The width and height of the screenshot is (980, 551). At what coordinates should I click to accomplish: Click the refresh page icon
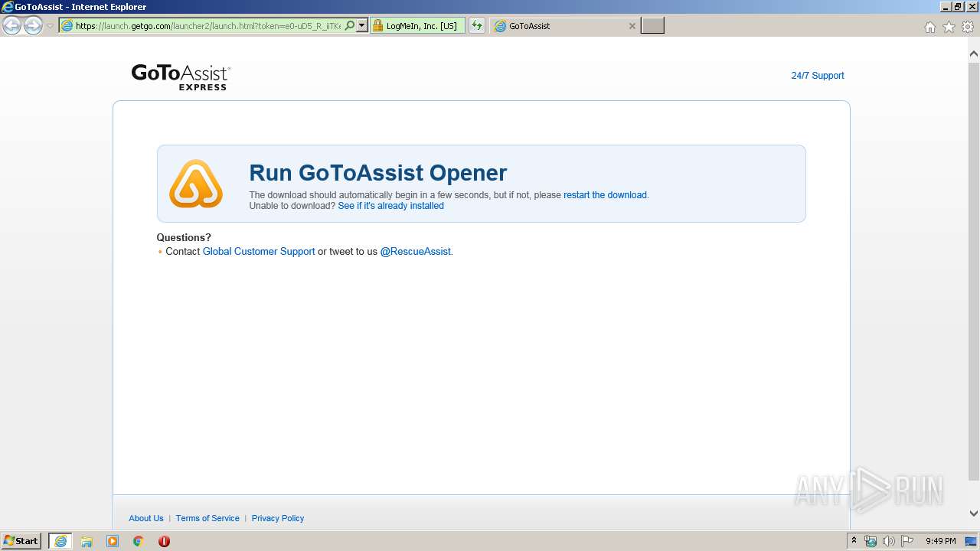pos(477,26)
